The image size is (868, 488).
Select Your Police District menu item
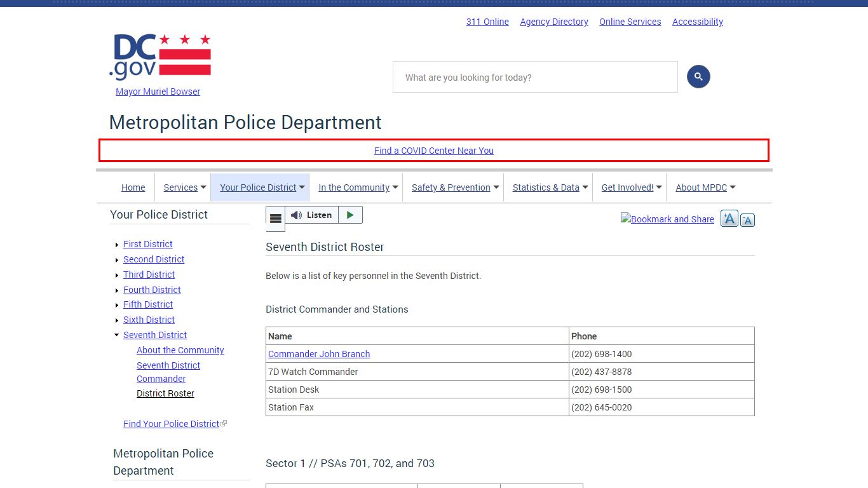coord(258,187)
